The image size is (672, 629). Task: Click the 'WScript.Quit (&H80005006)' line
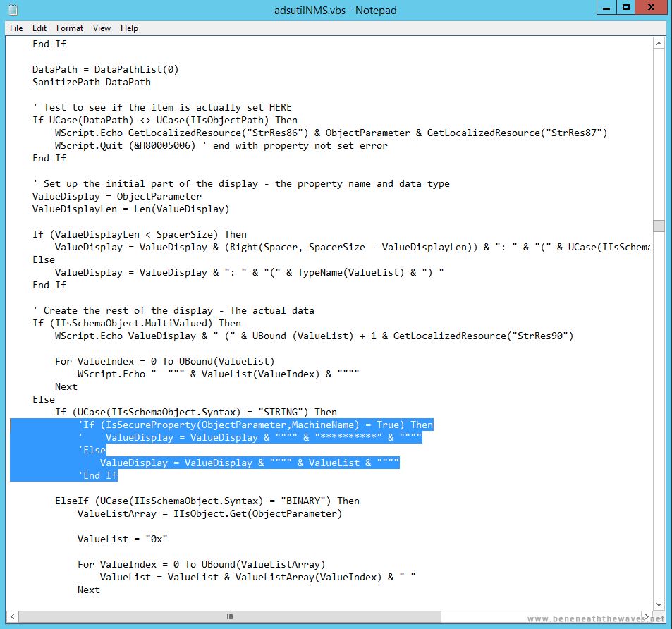pos(221,146)
